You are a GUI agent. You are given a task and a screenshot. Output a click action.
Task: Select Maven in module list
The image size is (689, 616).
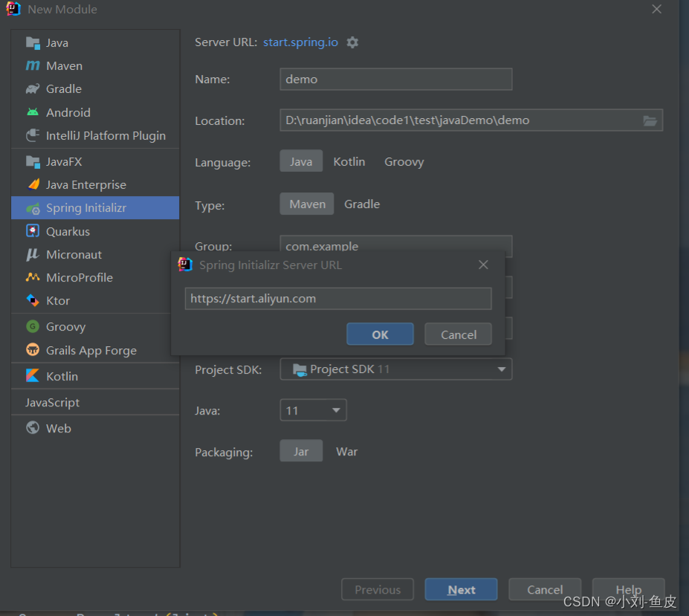click(x=95, y=66)
